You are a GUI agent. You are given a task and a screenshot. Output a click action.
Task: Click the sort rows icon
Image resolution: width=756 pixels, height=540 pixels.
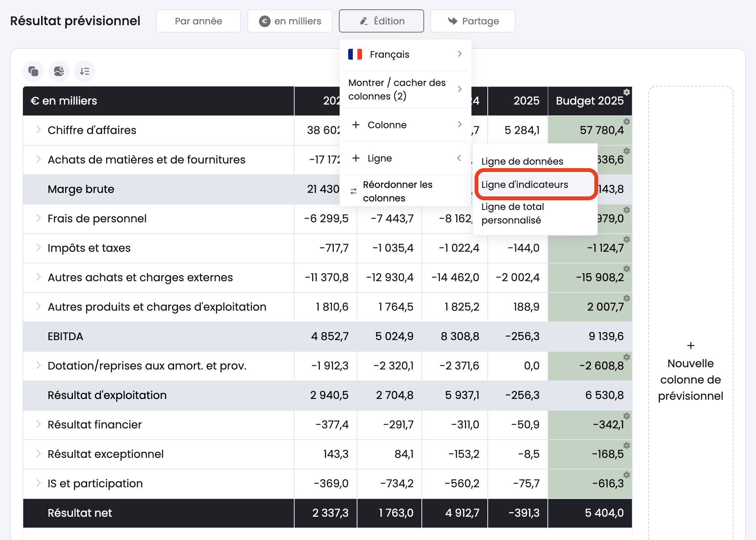coord(85,71)
